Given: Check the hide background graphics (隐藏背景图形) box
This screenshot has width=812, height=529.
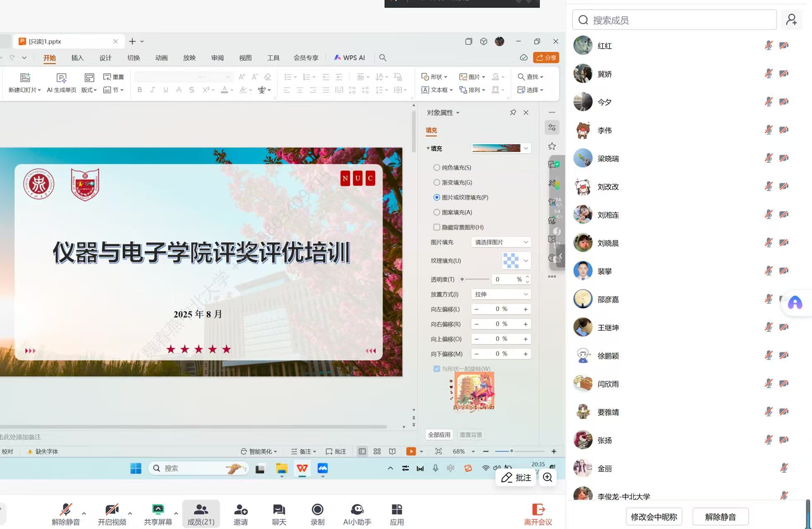Looking at the screenshot, I should coord(436,227).
